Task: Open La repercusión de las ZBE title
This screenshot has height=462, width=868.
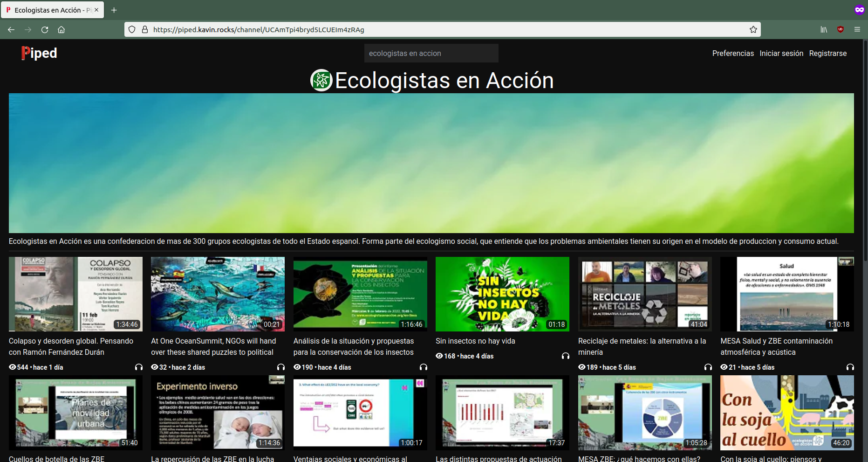Action: click(x=212, y=459)
